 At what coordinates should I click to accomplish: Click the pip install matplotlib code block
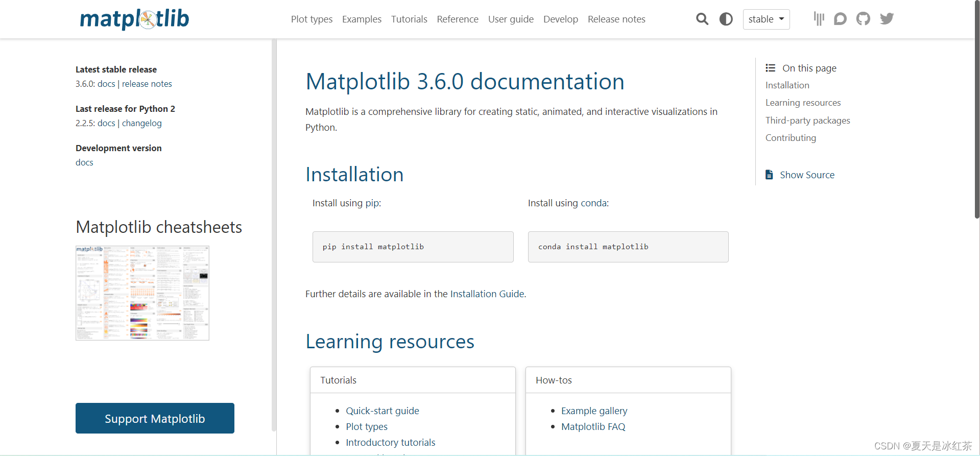pos(413,247)
